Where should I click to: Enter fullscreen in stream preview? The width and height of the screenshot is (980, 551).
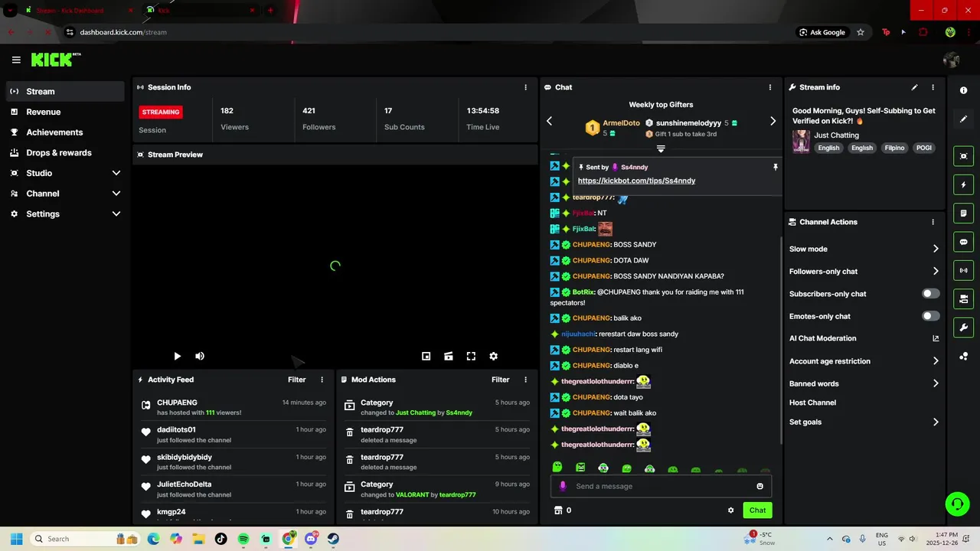point(471,356)
